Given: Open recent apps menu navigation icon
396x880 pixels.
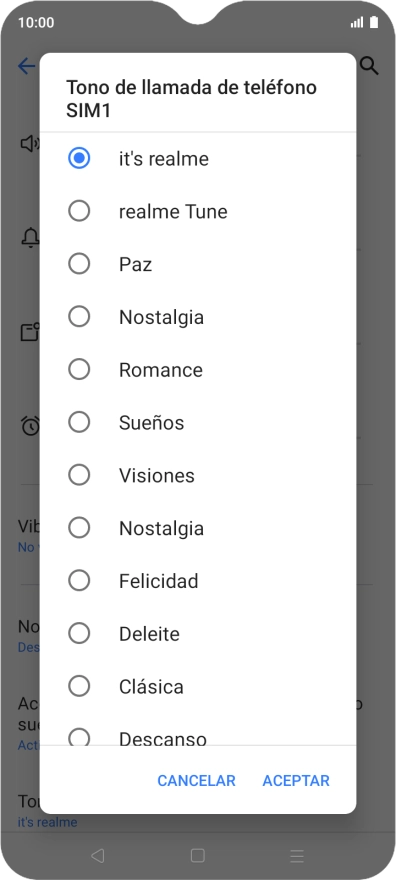Looking at the screenshot, I should click(297, 855).
